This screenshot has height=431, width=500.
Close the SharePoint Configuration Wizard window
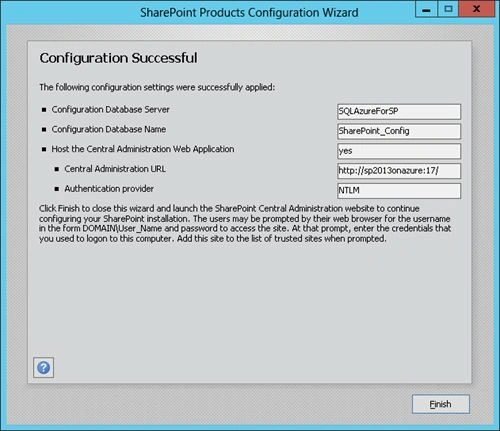point(476,9)
